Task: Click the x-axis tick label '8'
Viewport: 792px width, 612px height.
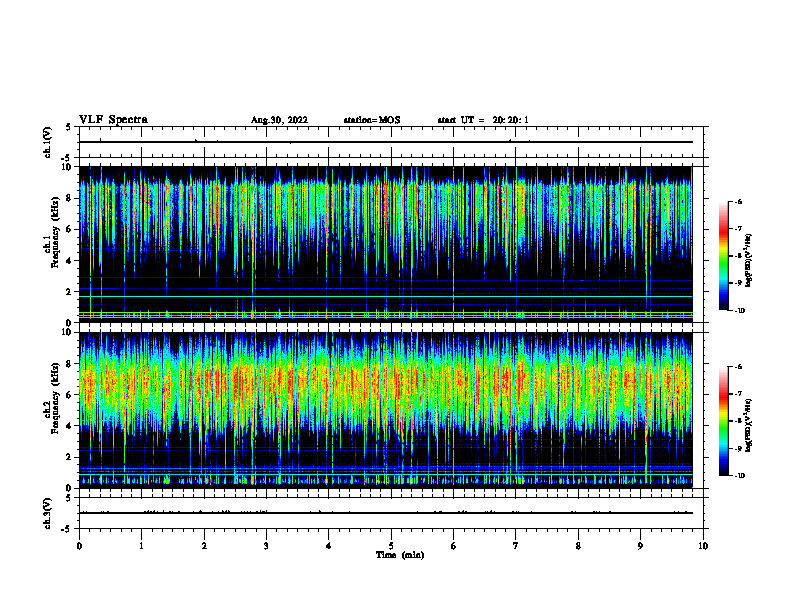Action: [x=578, y=546]
